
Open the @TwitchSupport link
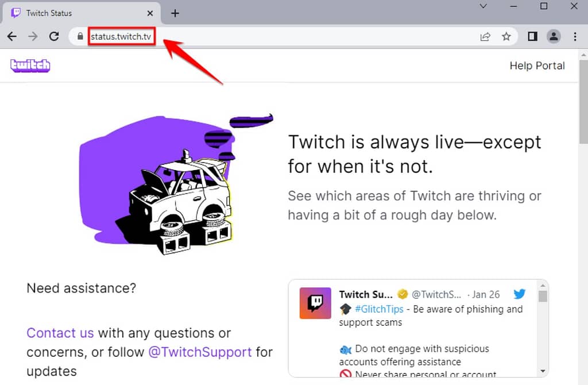point(200,352)
